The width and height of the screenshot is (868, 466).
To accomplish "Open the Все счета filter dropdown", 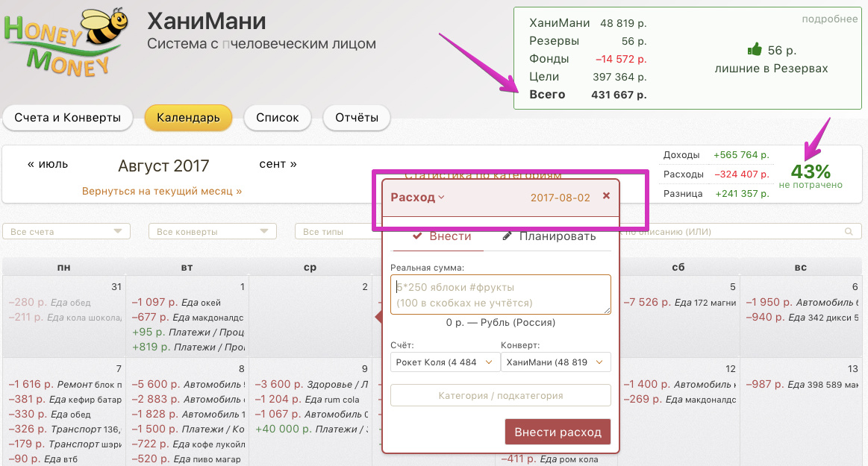I will point(66,232).
